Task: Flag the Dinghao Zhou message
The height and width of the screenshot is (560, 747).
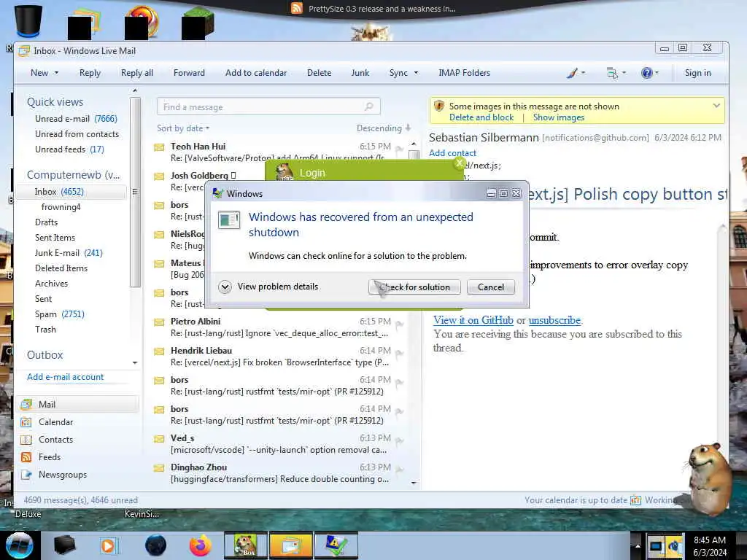Action: click(399, 470)
